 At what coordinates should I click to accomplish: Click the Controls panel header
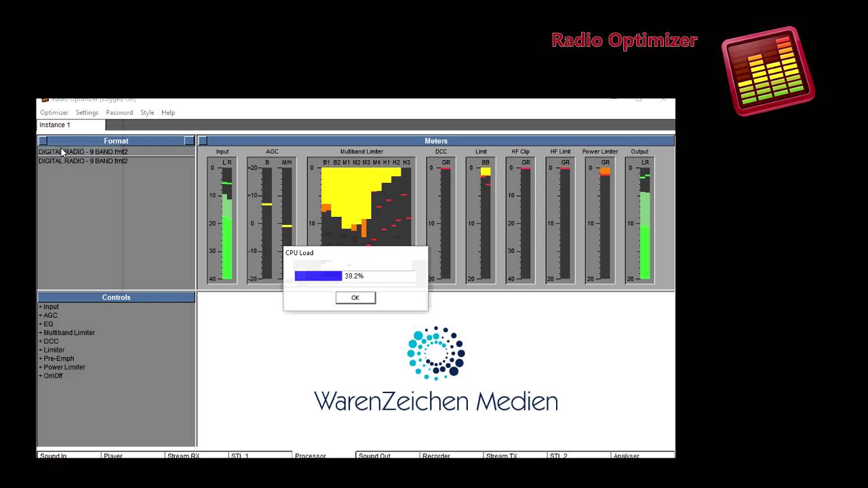tap(116, 297)
